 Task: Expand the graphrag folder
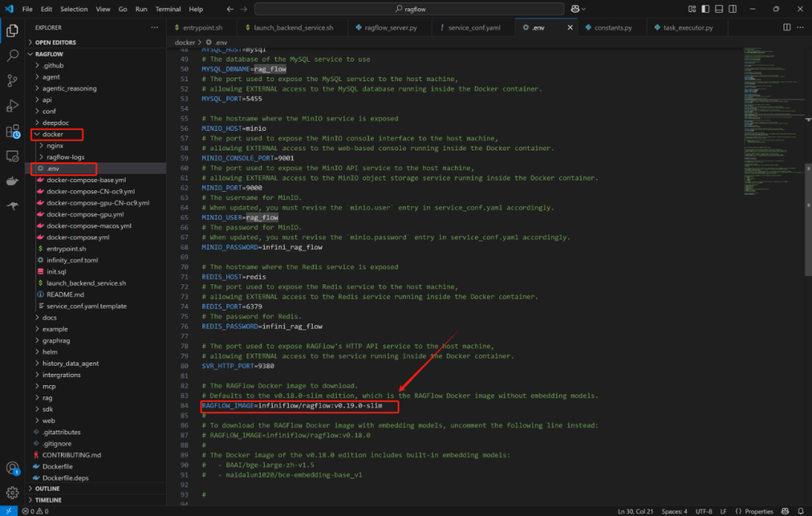tap(56, 341)
